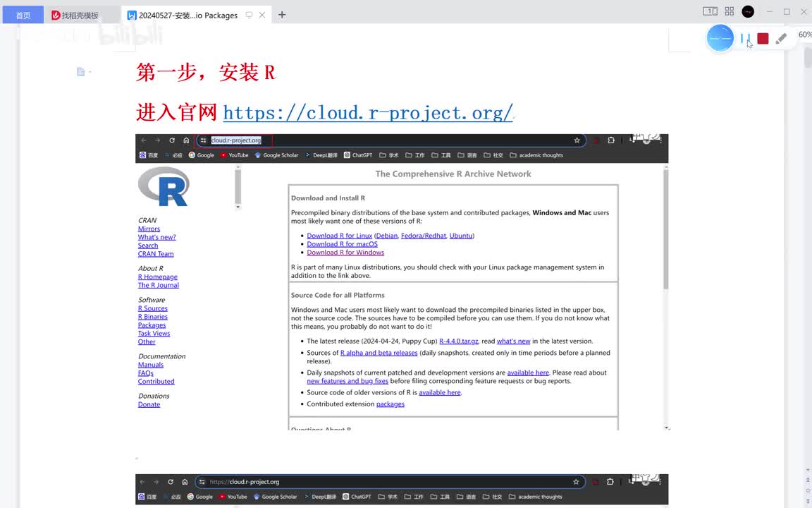The image size is (812, 508).
Task: Open the user account avatar
Action: pyautogui.click(x=748, y=11)
